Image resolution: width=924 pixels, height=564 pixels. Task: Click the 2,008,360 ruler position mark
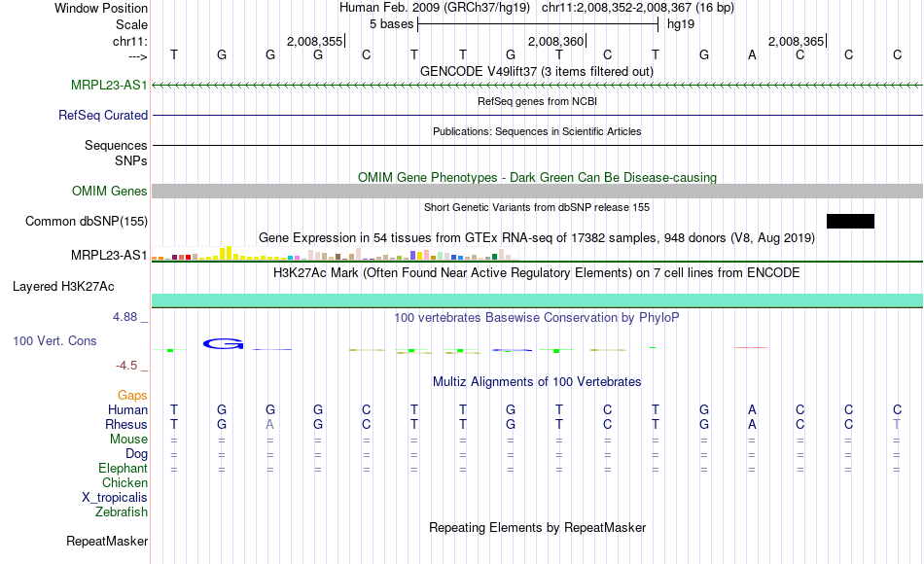coord(556,41)
